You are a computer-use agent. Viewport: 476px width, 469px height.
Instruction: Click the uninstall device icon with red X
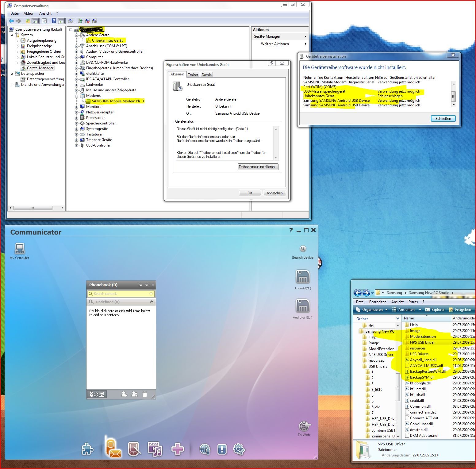87,21
